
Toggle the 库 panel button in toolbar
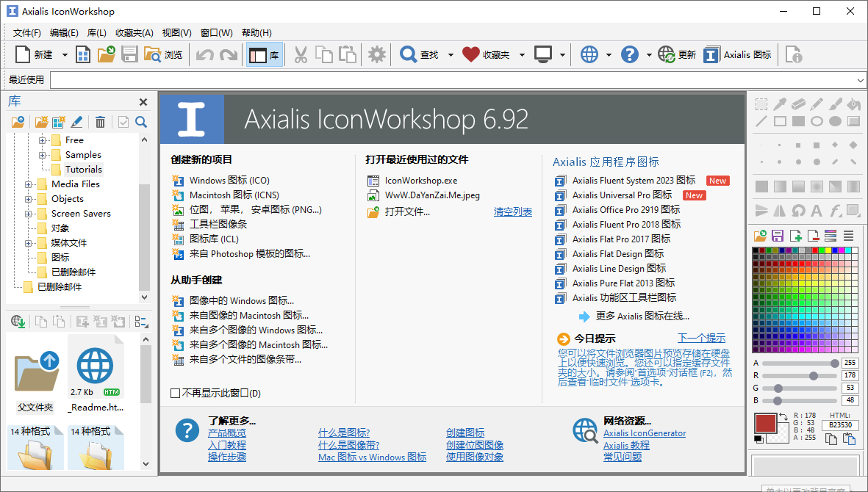coord(262,54)
